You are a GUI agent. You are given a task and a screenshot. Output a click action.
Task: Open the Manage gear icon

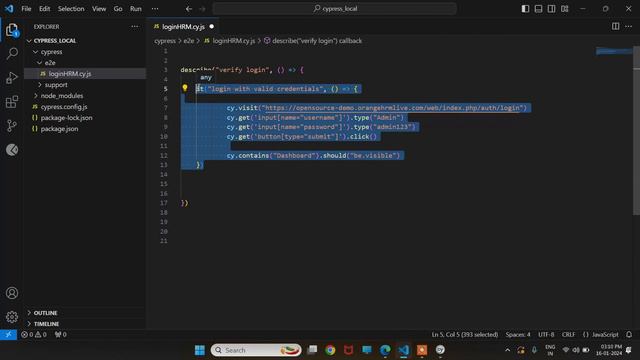point(12,317)
